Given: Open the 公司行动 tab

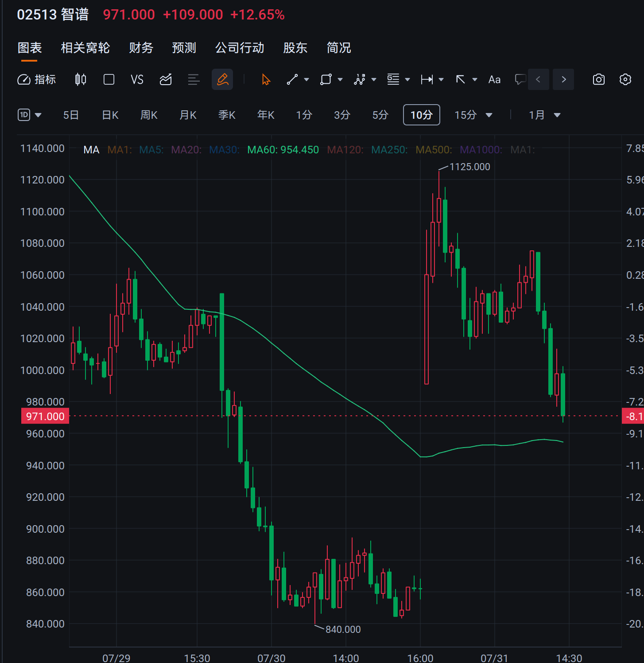Looking at the screenshot, I should pyautogui.click(x=240, y=48).
